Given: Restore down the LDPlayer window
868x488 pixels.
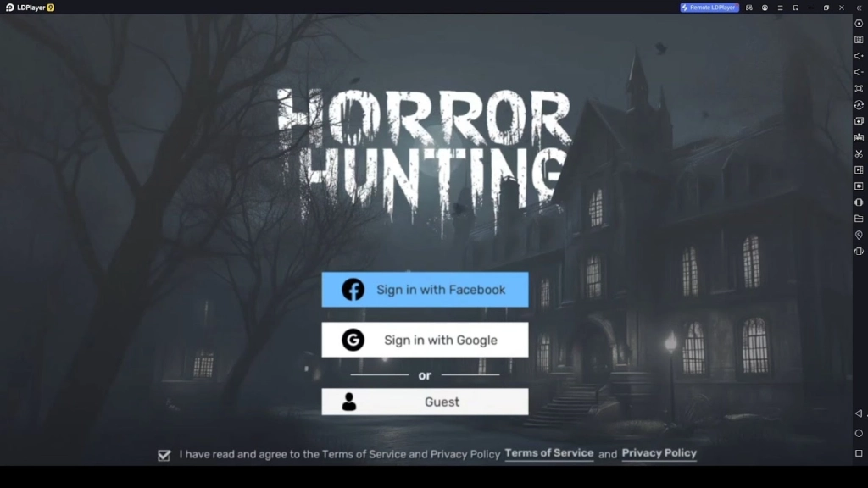Looking at the screenshot, I should coord(826,8).
